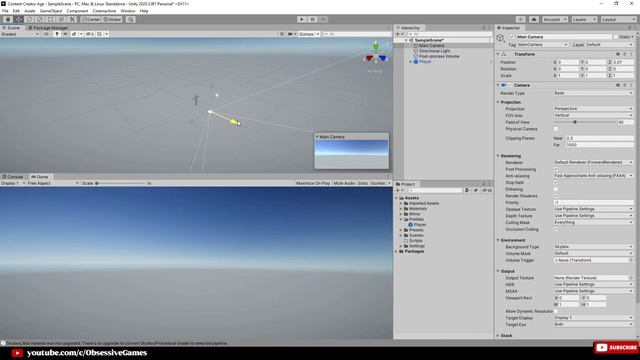Viewport: 640px width, 360px height.
Task: Click scene orientation gizmo
Action: [x=376, y=54]
